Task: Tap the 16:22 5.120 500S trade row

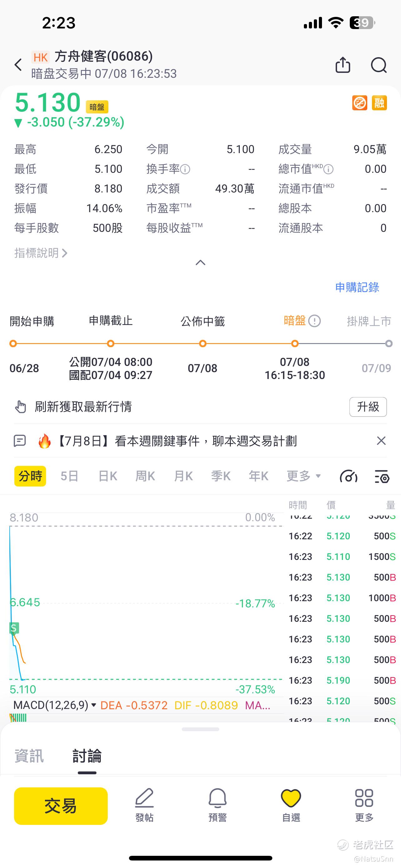Action: coord(342,536)
